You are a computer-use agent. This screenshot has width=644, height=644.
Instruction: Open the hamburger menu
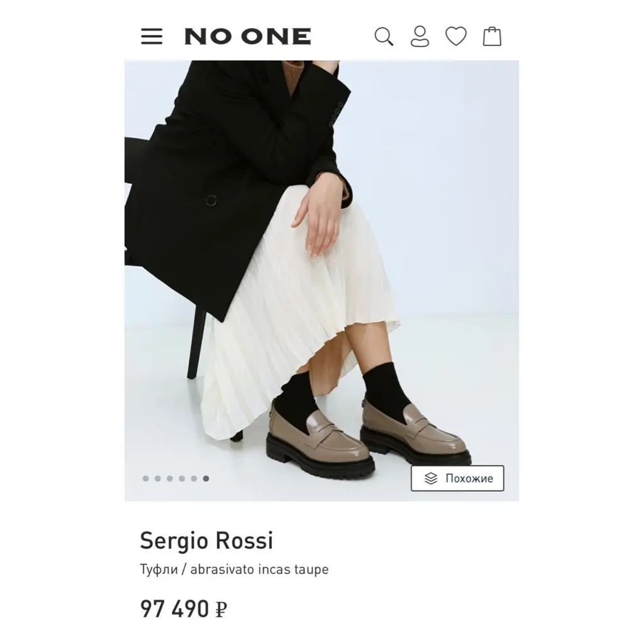(x=152, y=36)
